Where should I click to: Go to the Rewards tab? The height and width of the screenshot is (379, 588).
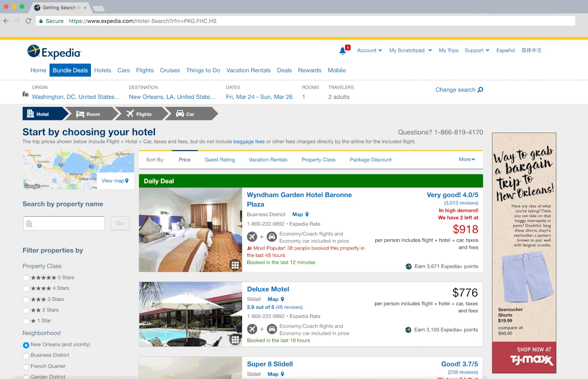(310, 70)
